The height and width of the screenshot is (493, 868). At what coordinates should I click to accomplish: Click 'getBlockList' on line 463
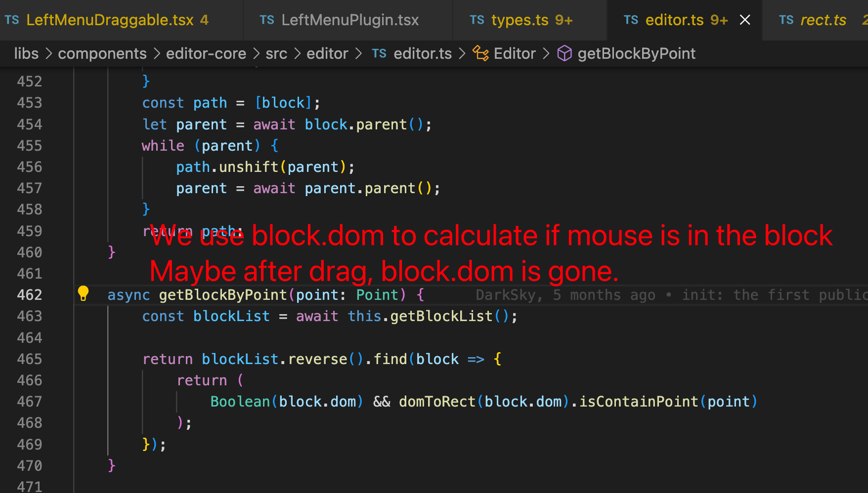[x=441, y=316]
